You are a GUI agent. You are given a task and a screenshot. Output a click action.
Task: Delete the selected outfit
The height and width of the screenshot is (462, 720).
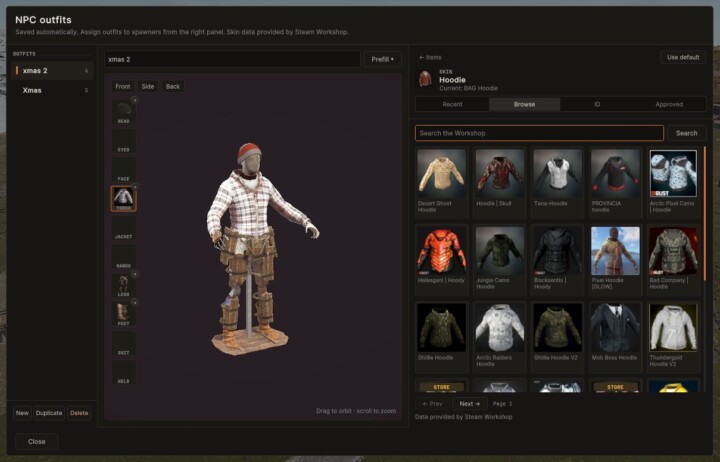tap(79, 413)
